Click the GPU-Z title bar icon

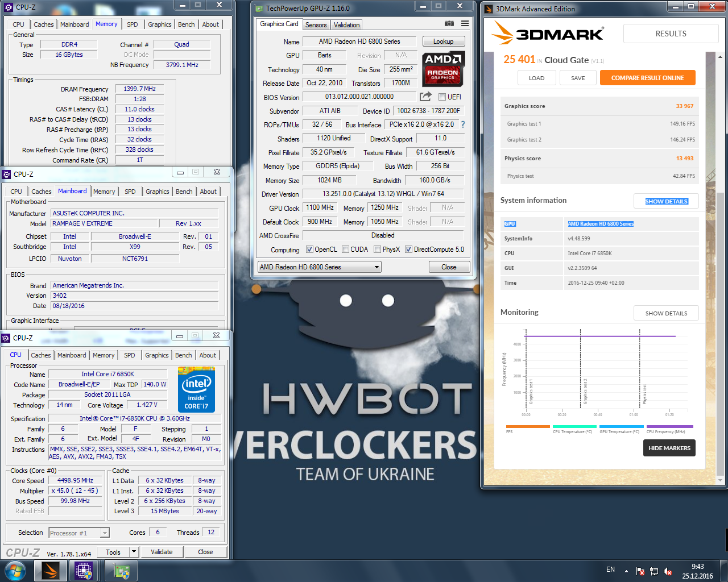pos(259,9)
